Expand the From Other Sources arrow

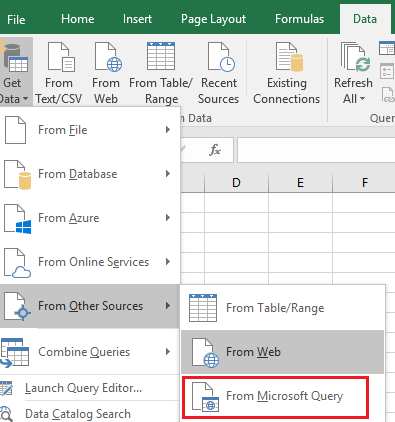[x=168, y=306]
